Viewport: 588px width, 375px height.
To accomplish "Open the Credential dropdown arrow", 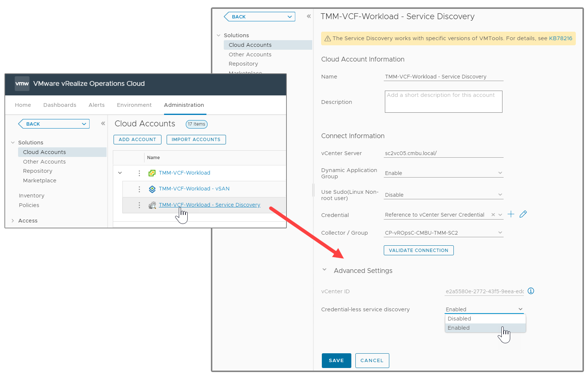I will pyautogui.click(x=500, y=215).
